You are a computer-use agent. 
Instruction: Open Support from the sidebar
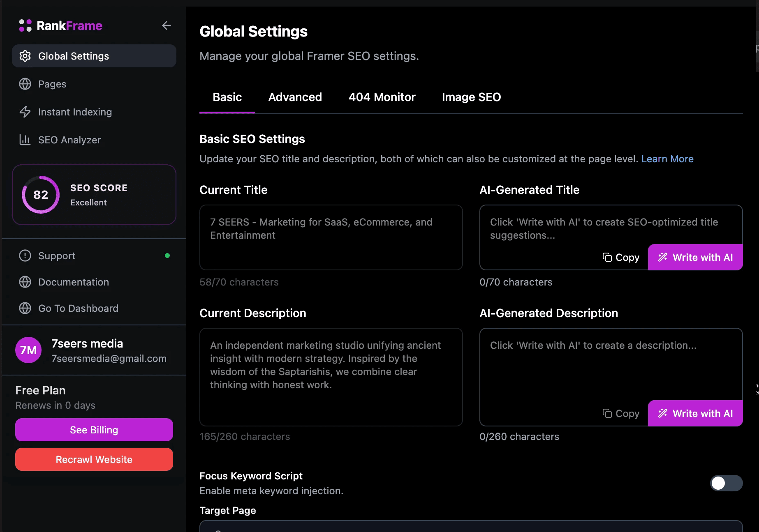coord(57,256)
